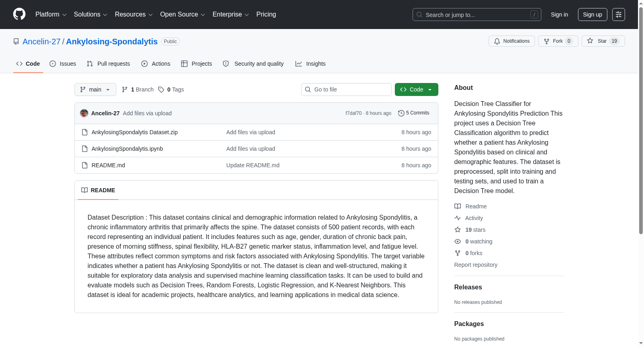Focus the Go to file field

point(346,89)
